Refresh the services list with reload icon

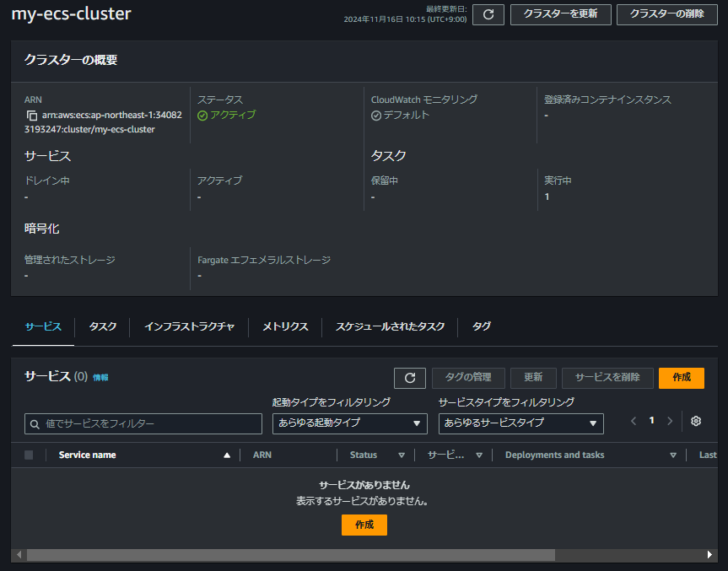point(409,378)
